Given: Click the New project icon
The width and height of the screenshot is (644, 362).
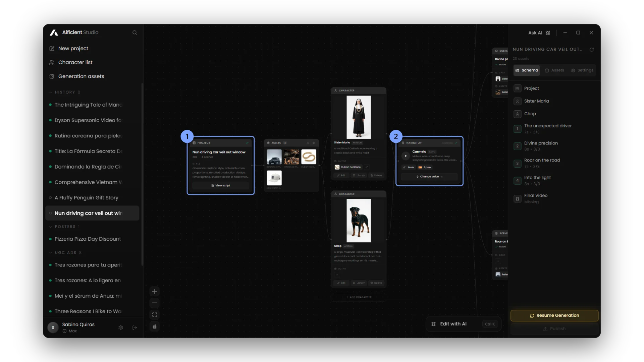Looking at the screenshot, I should pos(52,48).
